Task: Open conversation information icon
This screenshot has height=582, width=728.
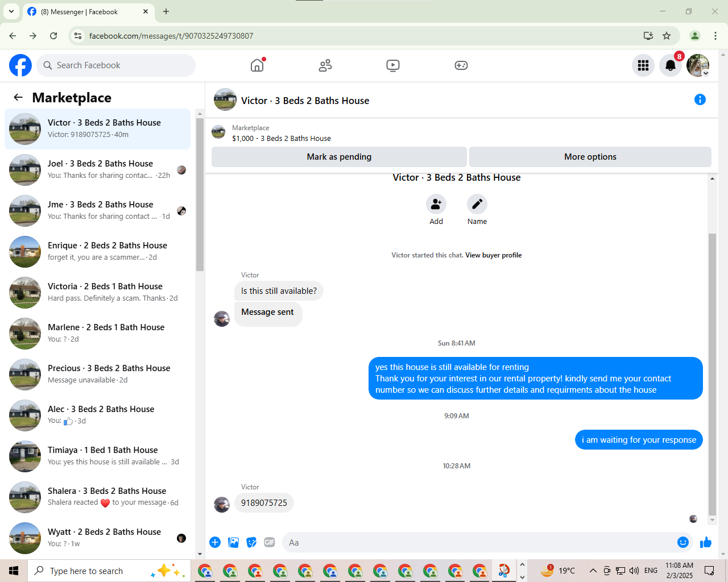Action: click(700, 99)
